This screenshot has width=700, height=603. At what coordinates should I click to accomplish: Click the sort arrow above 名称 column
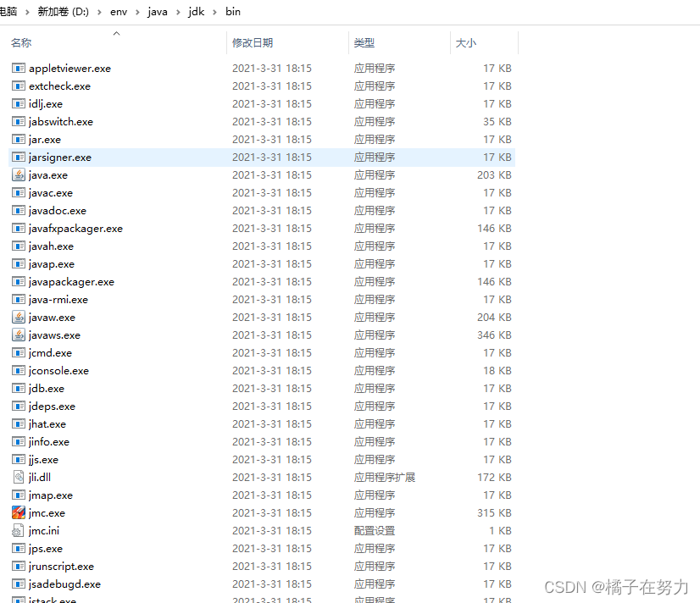pos(116,35)
